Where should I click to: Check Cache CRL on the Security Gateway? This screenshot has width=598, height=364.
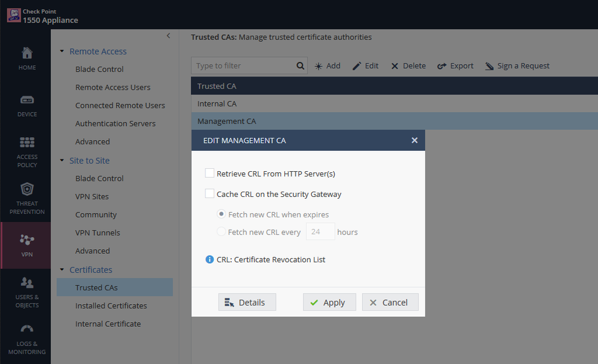coord(210,194)
